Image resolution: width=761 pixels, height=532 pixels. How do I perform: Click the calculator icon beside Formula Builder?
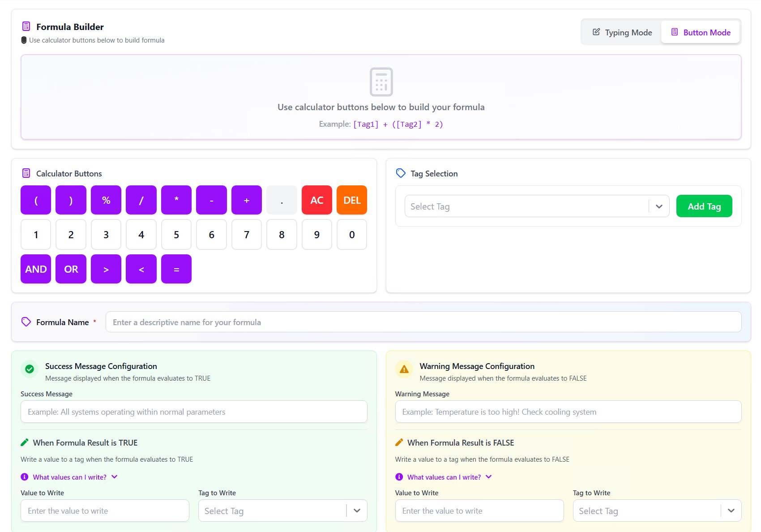(x=26, y=26)
